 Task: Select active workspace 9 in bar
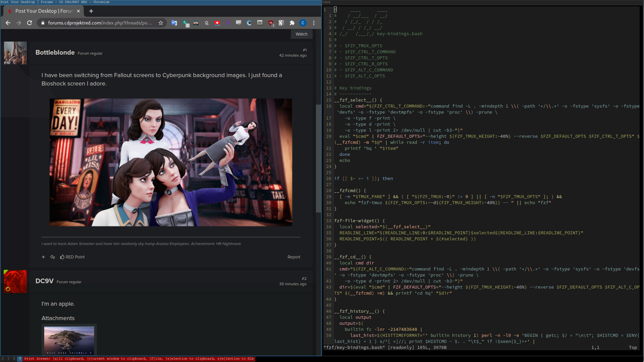(20, 359)
